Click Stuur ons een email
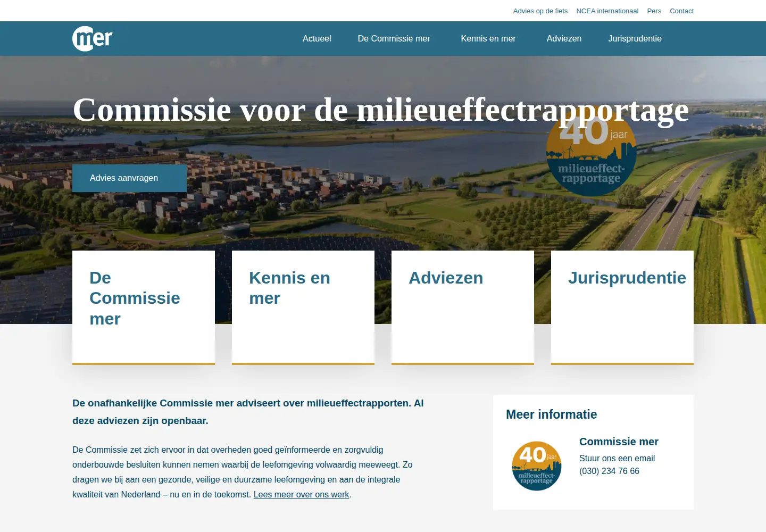The image size is (766, 532). tap(617, 458)
